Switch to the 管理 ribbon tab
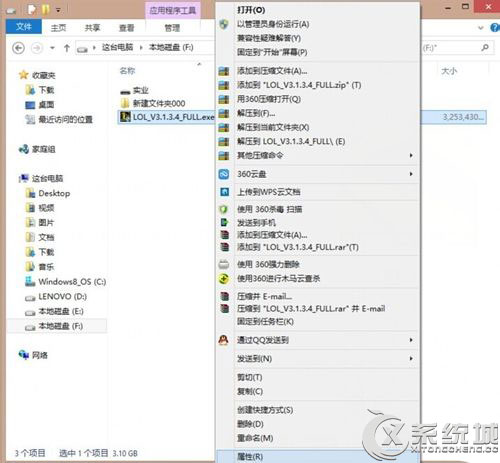 (172, 28)
